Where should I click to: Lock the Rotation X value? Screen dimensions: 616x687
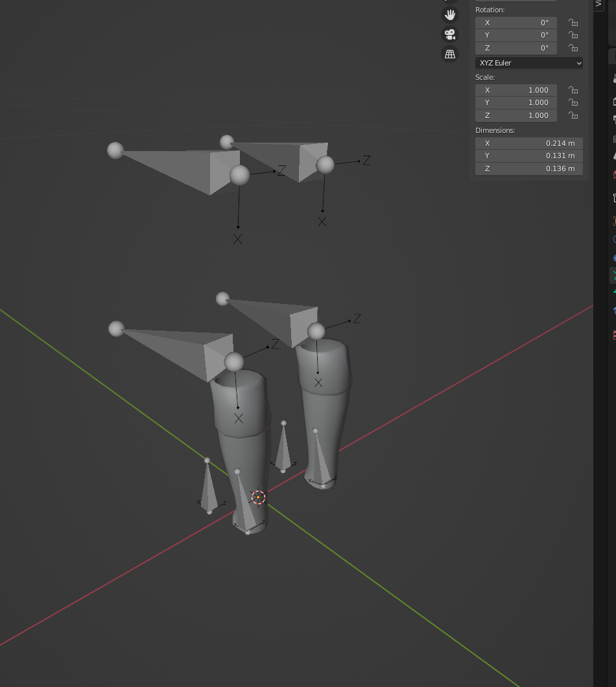(x=573, y=23)
